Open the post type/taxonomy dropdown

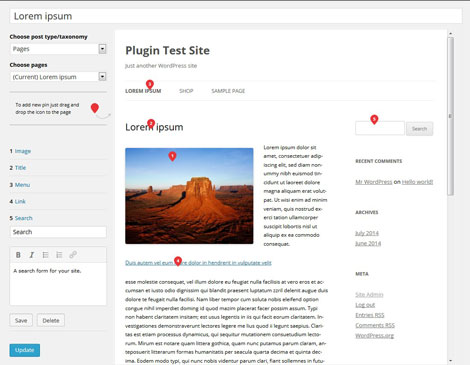102,49
